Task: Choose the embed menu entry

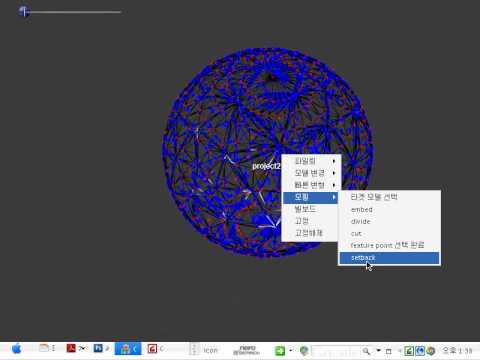Action: [362, 210]
